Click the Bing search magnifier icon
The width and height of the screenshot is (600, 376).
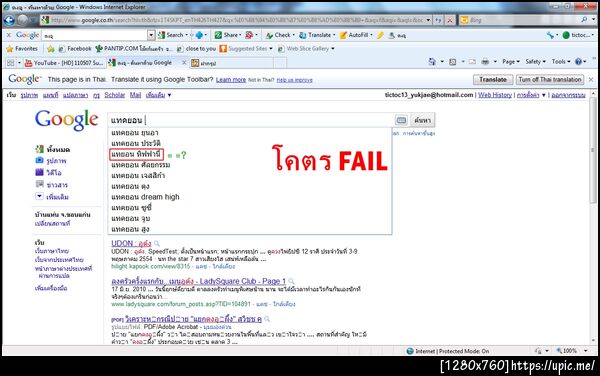point(584,20)
